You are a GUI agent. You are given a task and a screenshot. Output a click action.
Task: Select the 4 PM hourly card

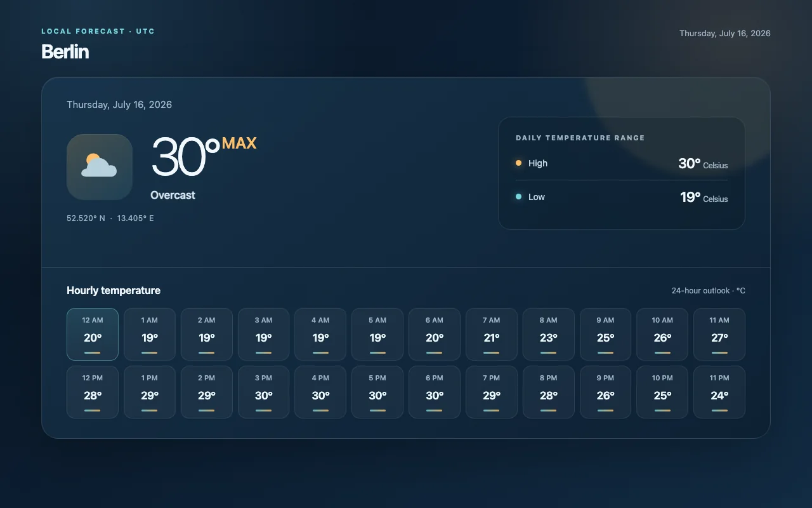(x=320, y=392)
